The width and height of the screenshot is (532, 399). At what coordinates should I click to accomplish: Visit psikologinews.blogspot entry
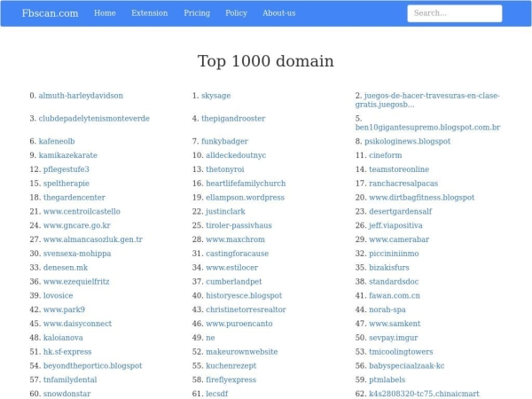click(408, 141)
